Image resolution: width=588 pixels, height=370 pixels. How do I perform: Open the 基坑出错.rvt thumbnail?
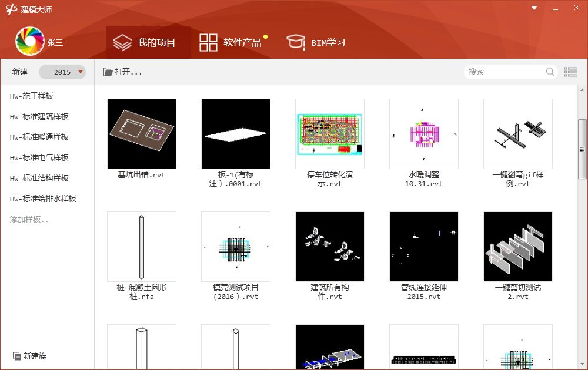click(141, 134)
